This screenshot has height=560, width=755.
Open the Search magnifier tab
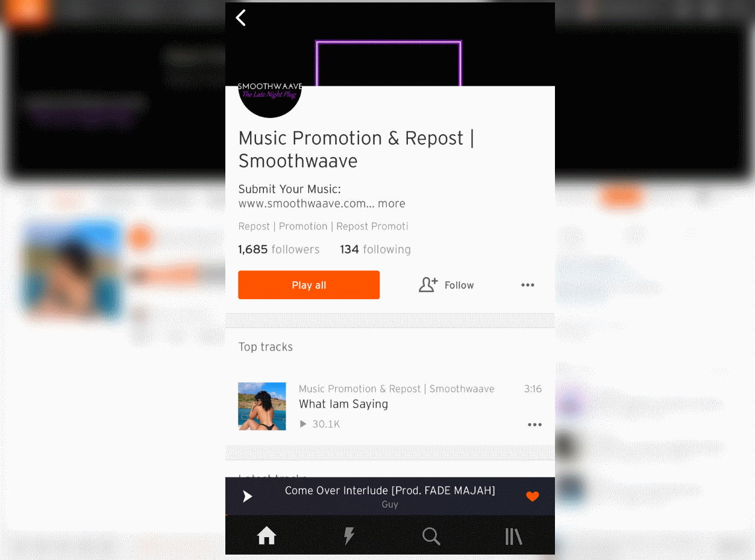tap(431, 535)
